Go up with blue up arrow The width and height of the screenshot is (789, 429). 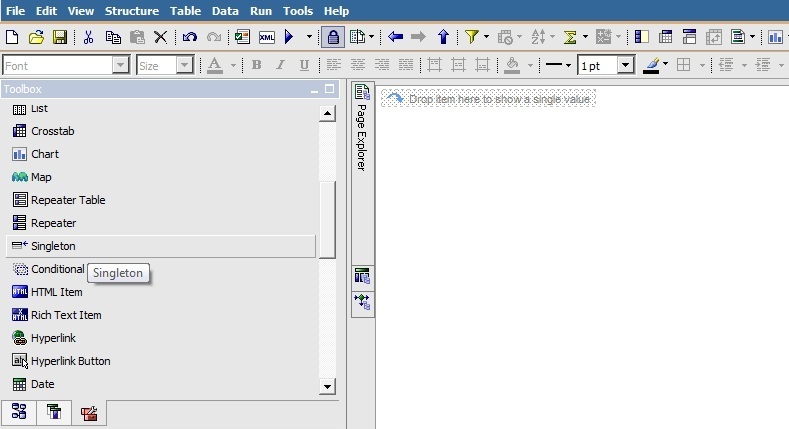(x=443, y=37)
